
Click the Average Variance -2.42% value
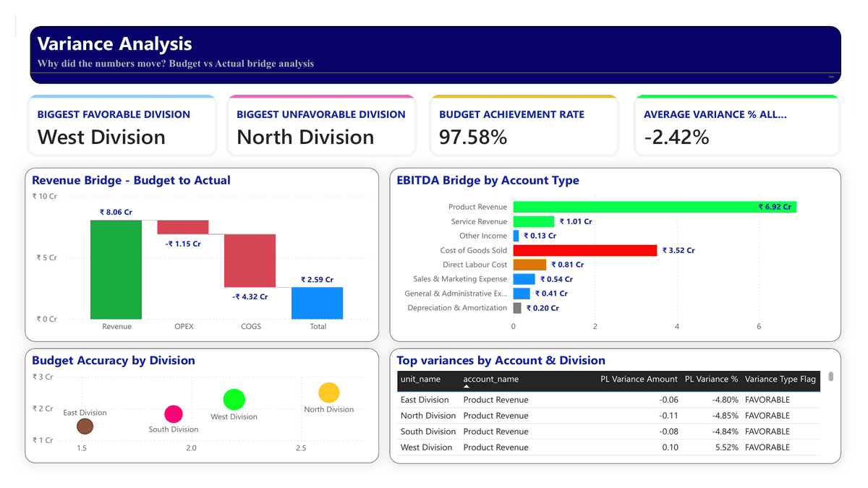676,137
